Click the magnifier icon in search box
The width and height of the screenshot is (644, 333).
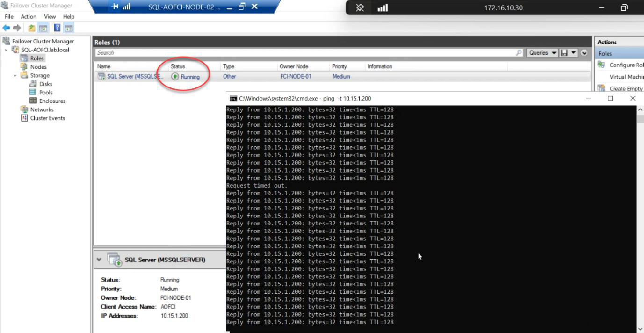click(519, 53)
